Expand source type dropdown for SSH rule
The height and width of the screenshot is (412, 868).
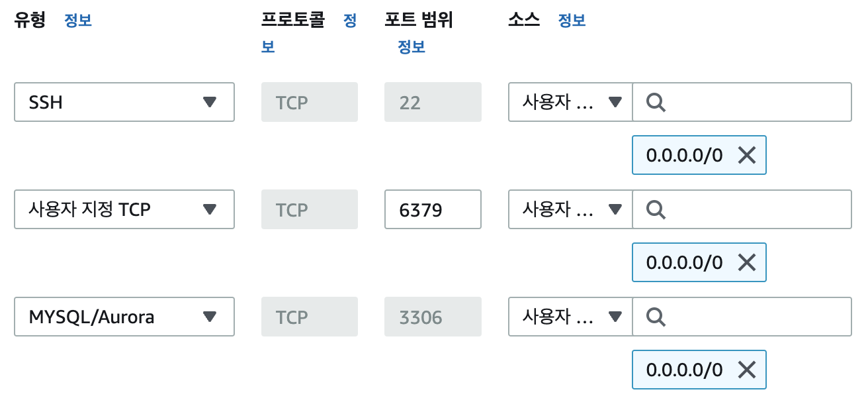[570, 102]
